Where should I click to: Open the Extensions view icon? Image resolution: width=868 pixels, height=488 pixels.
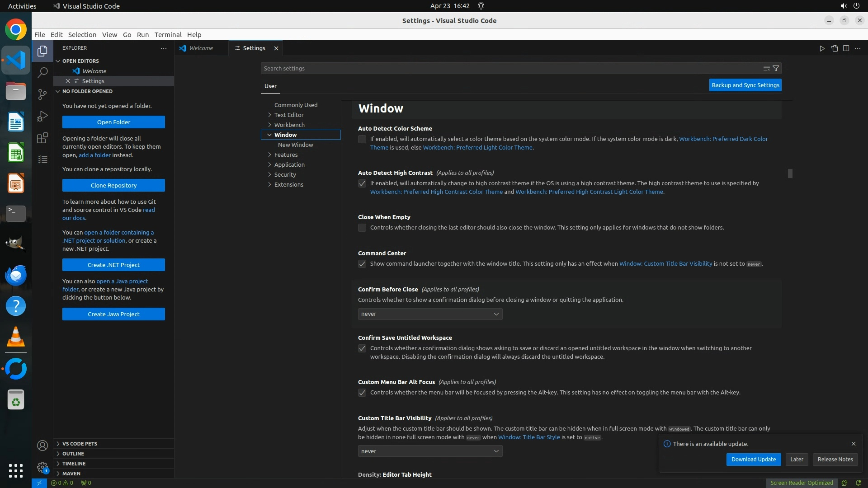(42, 138)
